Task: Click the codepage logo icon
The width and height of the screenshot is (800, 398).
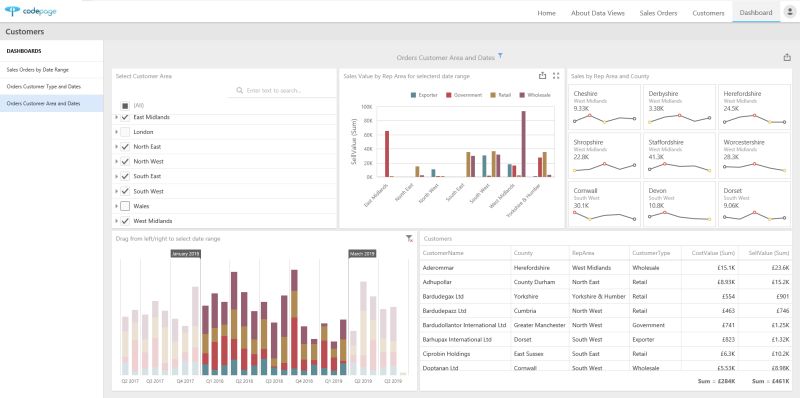Action: click(12, 11)
